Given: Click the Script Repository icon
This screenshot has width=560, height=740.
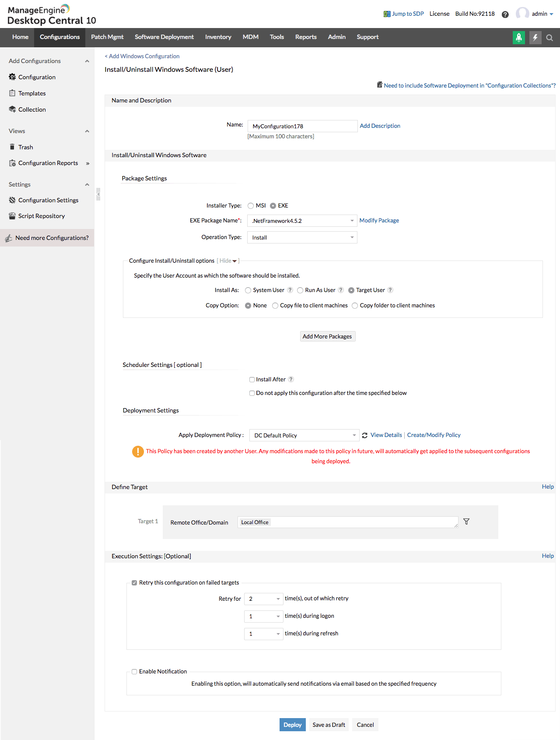Looking at the screenshot, I should pos(12,216).
